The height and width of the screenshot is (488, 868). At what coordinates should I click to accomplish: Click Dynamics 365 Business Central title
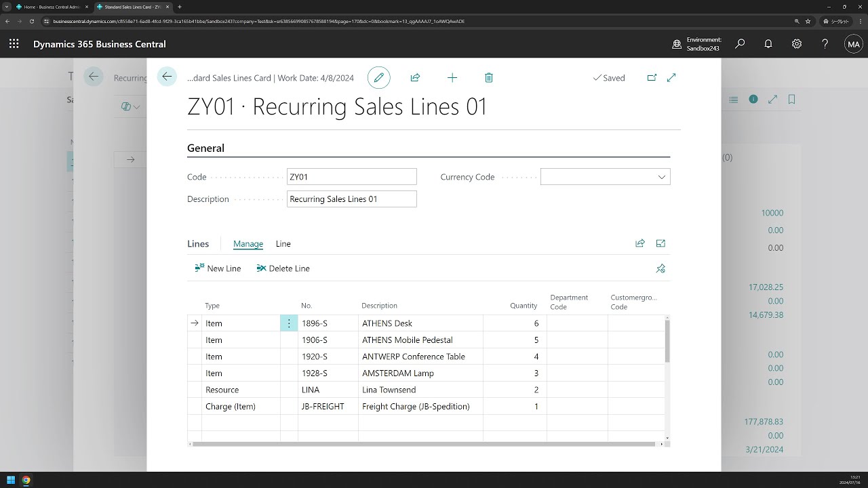[x=100, y=44]
